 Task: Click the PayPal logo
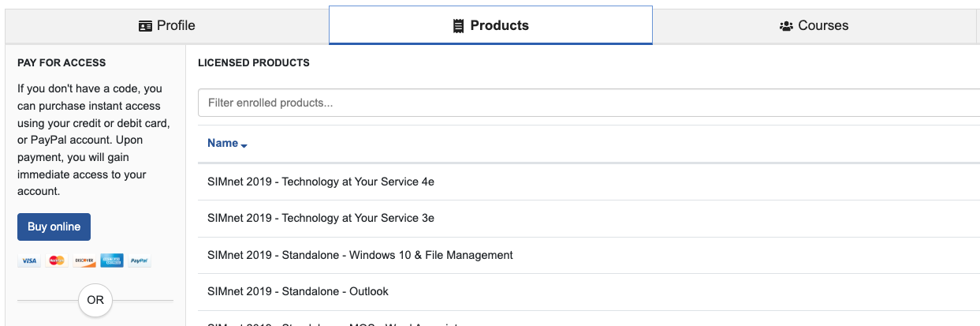[x=140, y=260]
